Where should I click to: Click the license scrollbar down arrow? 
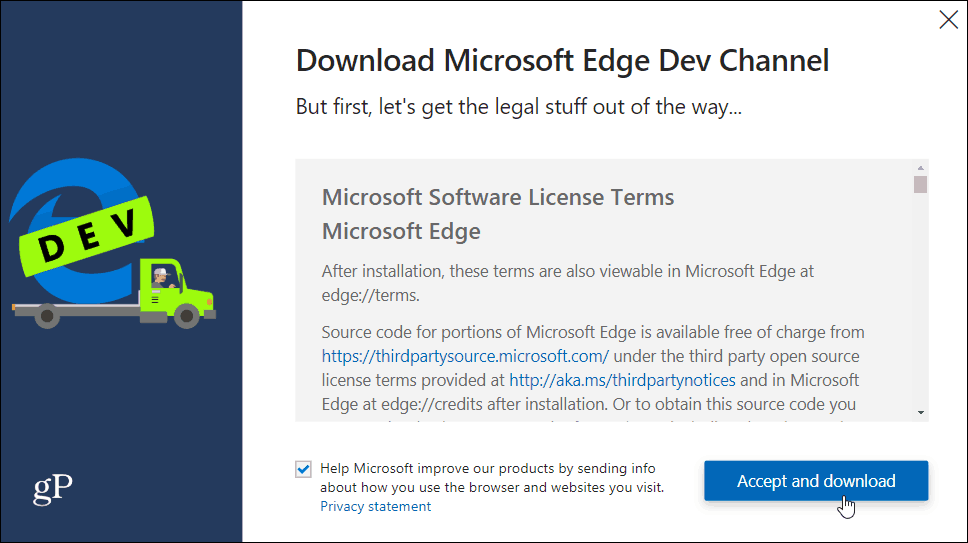coord(920,412)
